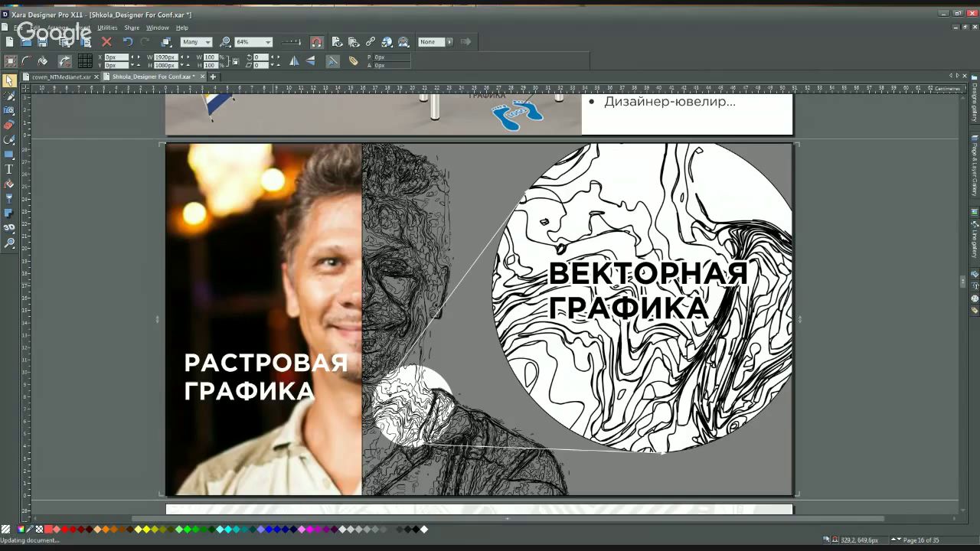980x551 pixels.
Task: Select the Fill tool
Action: click(x=9, y=184)
